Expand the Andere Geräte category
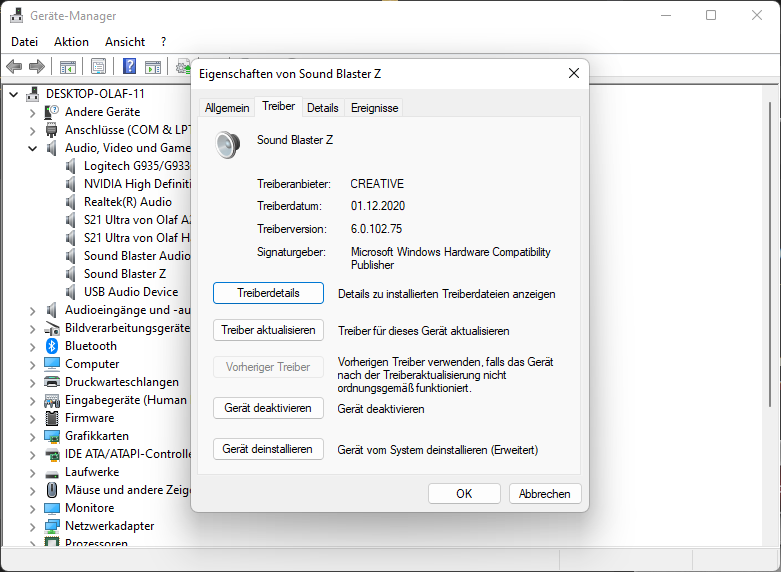Screen dimensions: 781x572 point(32,113)
